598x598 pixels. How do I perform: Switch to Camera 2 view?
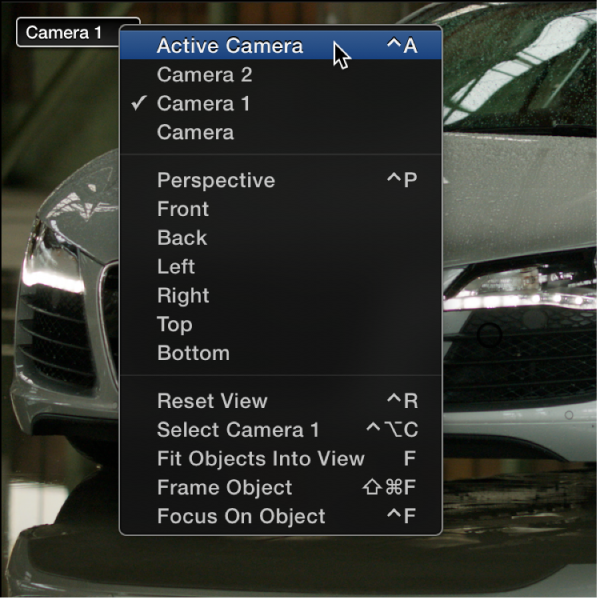coord(281,74)
